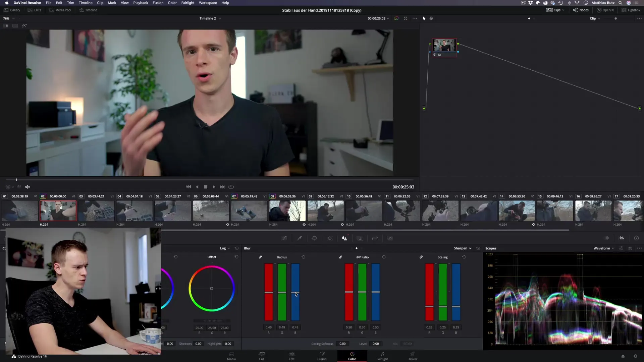Expand the Clips filter dropdown
This screenshot has height=362, width=644.
point(555,10)
